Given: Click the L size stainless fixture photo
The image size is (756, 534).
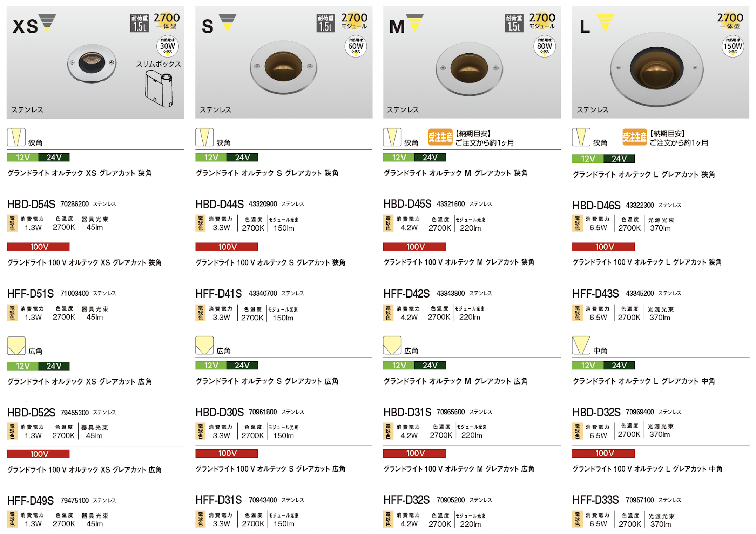Looking at the screenshot, I should click(x=657, y=69).
